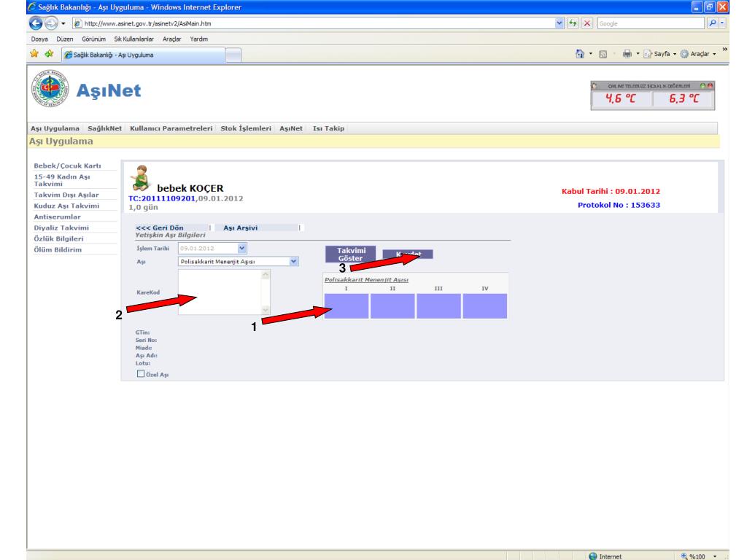Open the zoom level dropdown in status bar

(715, 556)
